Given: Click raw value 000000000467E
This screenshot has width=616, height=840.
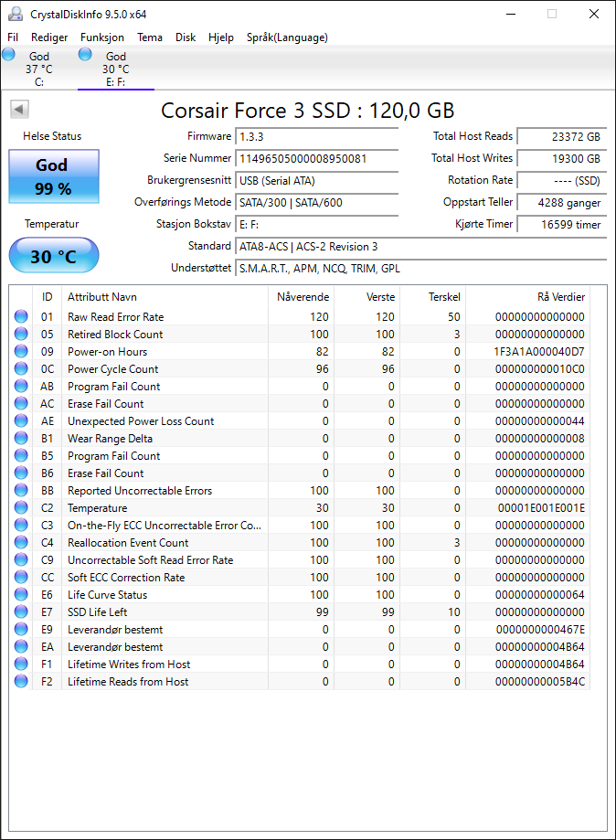Looking at the screenshot, I should pos(540,630).
